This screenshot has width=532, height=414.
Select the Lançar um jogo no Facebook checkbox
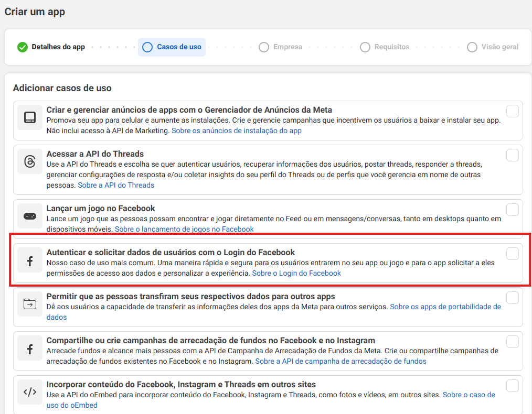[x=512, y=209]
